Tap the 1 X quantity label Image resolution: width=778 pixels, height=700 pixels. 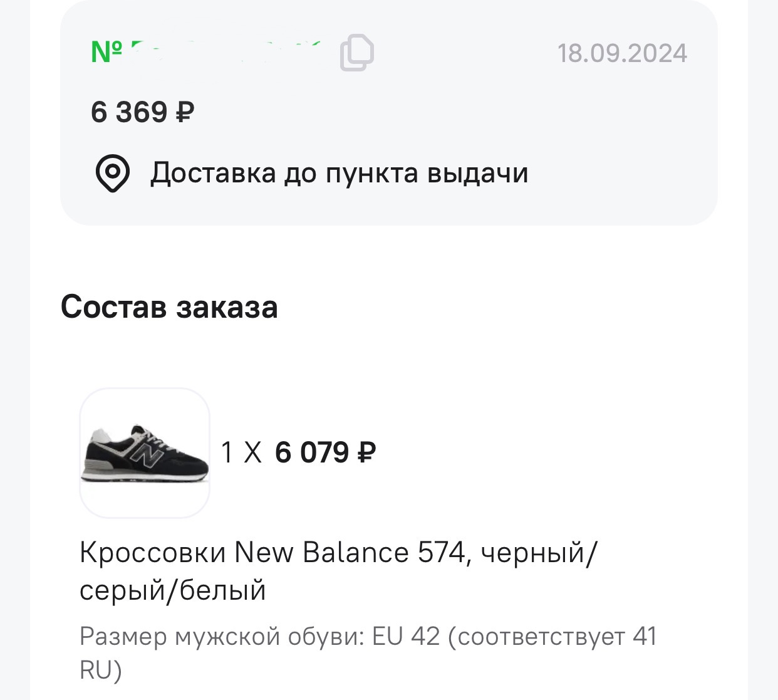[x=242, y=452]
